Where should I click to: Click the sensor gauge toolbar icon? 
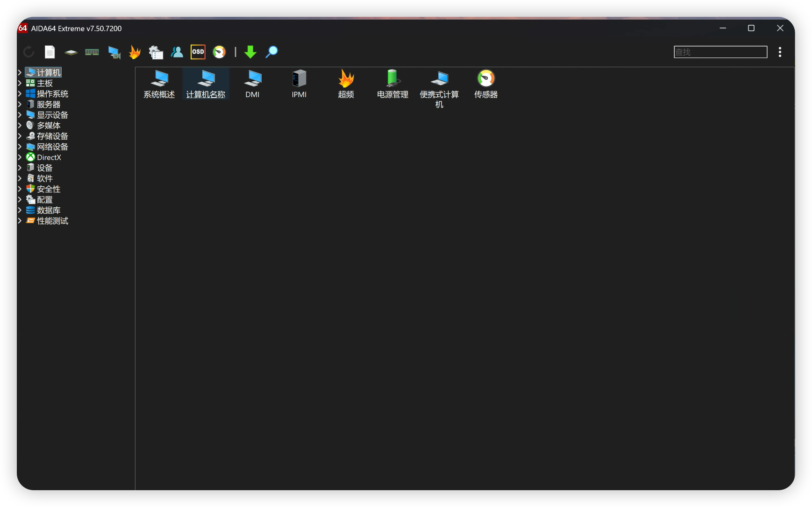click(219, 52)
